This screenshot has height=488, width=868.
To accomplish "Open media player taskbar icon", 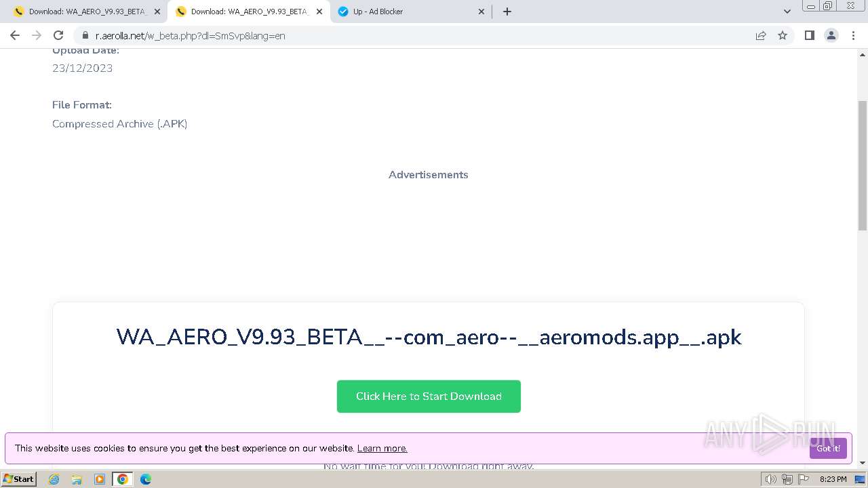I will 100,479.
